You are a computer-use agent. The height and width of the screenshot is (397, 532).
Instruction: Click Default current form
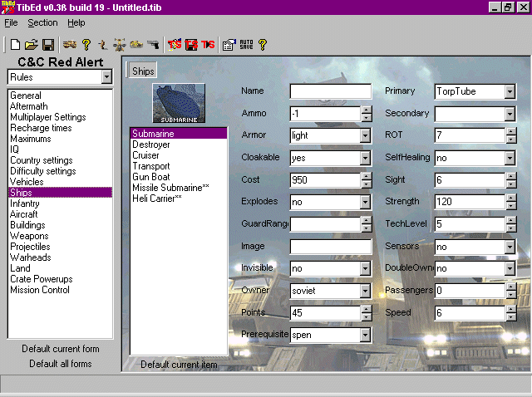(x=61, y=349)
